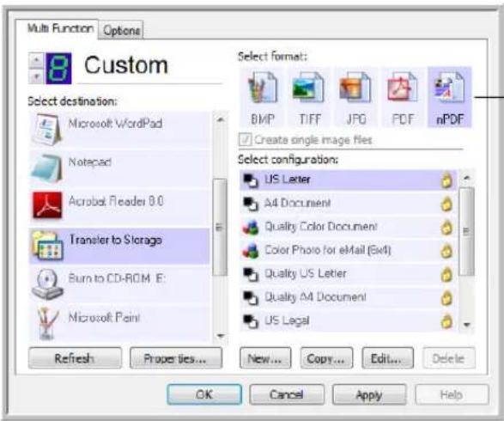Select "Acrobat Reader 8.0" destination text

click(116, 201)
